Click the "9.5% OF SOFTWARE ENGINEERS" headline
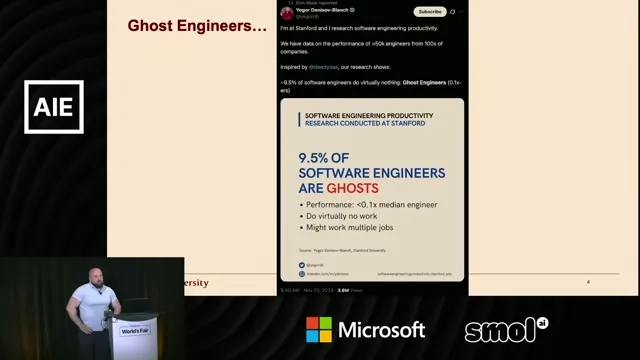Screen dimensions: 640x360 point(372,165)
